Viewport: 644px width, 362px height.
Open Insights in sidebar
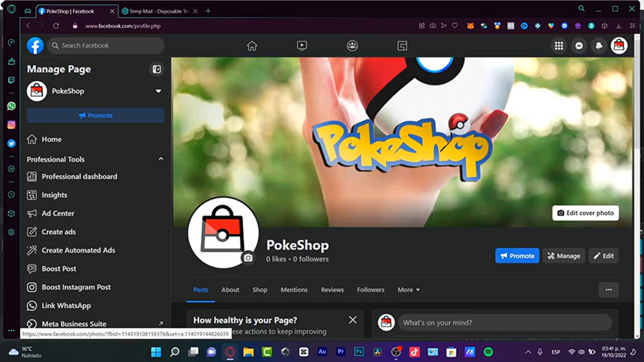click(96, 195)
